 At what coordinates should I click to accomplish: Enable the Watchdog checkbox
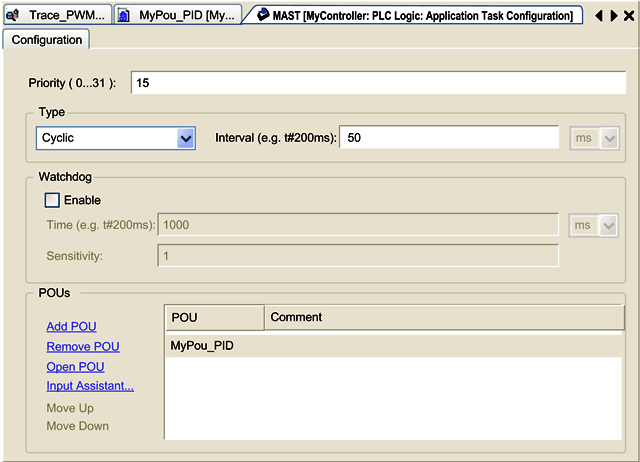tap(53, 200)
